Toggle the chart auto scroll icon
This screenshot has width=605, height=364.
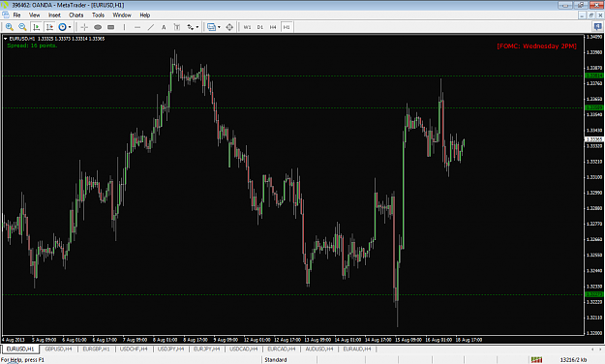click(36, 27)
